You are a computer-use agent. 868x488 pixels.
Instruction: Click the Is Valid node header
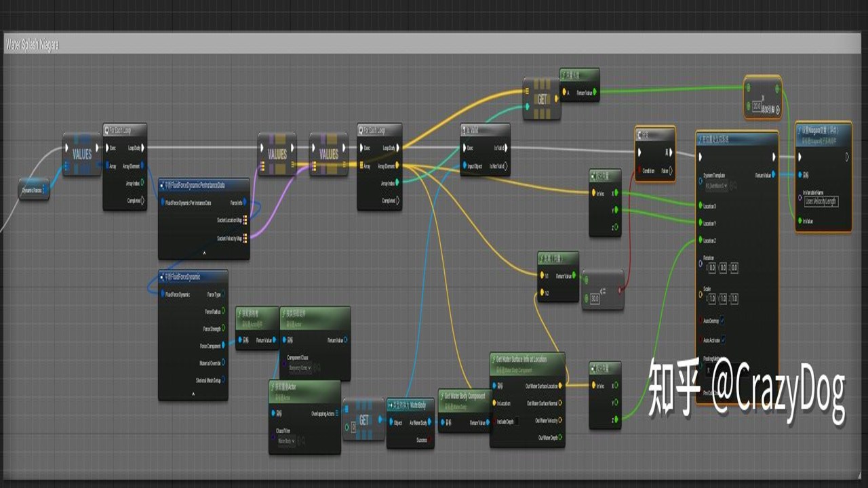point(484,129)
